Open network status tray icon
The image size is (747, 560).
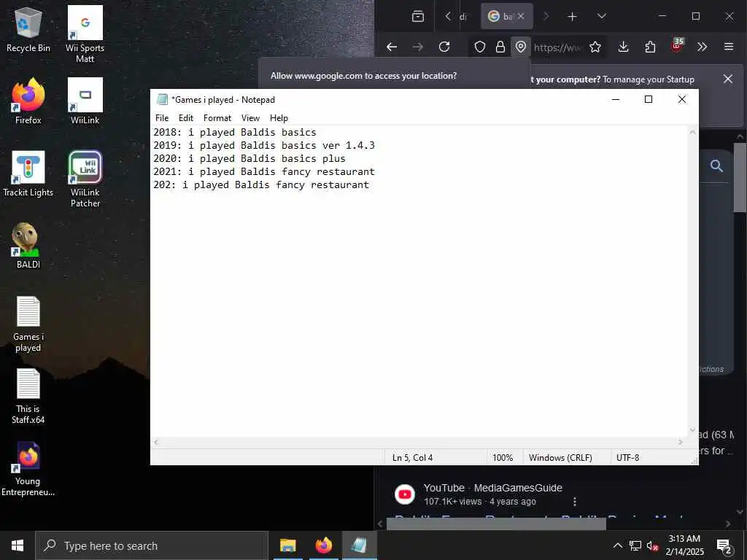(x=635, y=545)
